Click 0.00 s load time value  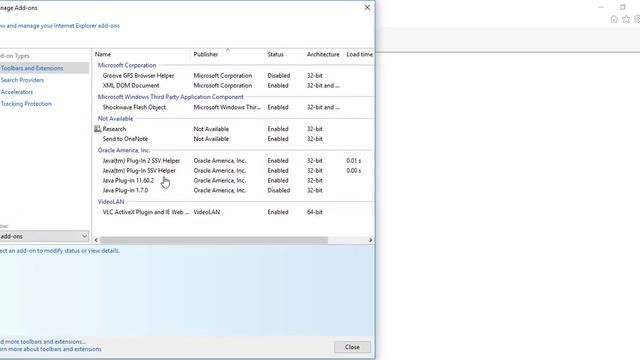coord(353,171)
